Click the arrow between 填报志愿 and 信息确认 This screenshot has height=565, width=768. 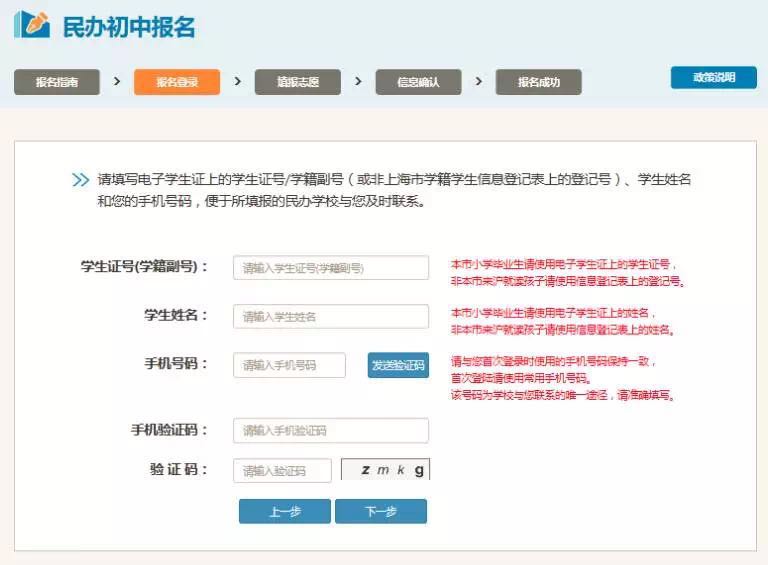[x=358, y=81]
